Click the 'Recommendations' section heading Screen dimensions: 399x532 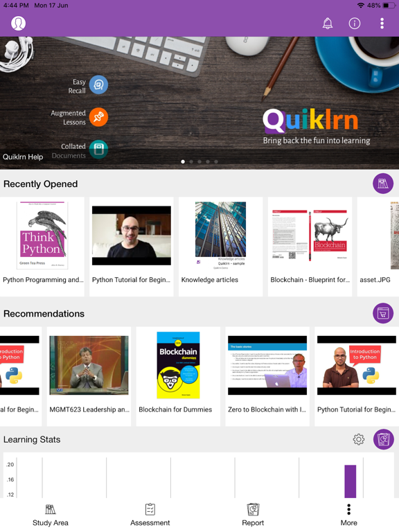click(x=44, y=314)
